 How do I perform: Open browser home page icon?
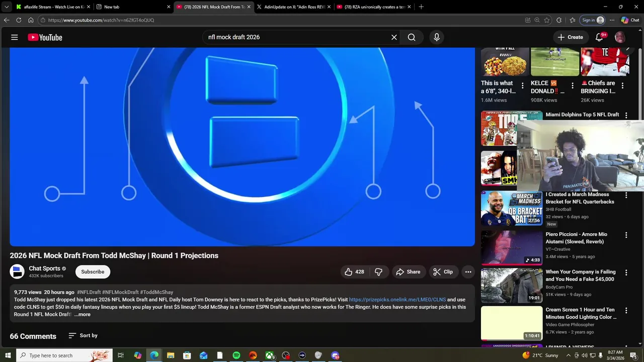31,20
